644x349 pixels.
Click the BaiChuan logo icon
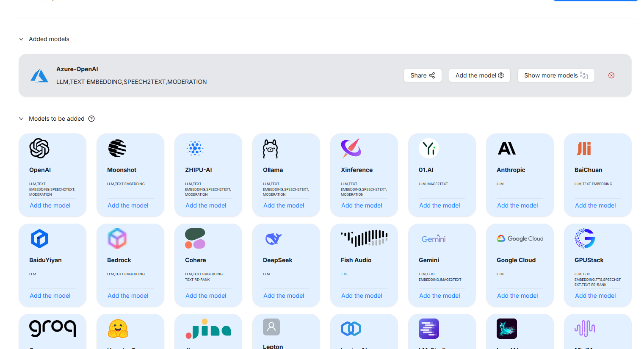pyautogui.click(x=584, y=148)
